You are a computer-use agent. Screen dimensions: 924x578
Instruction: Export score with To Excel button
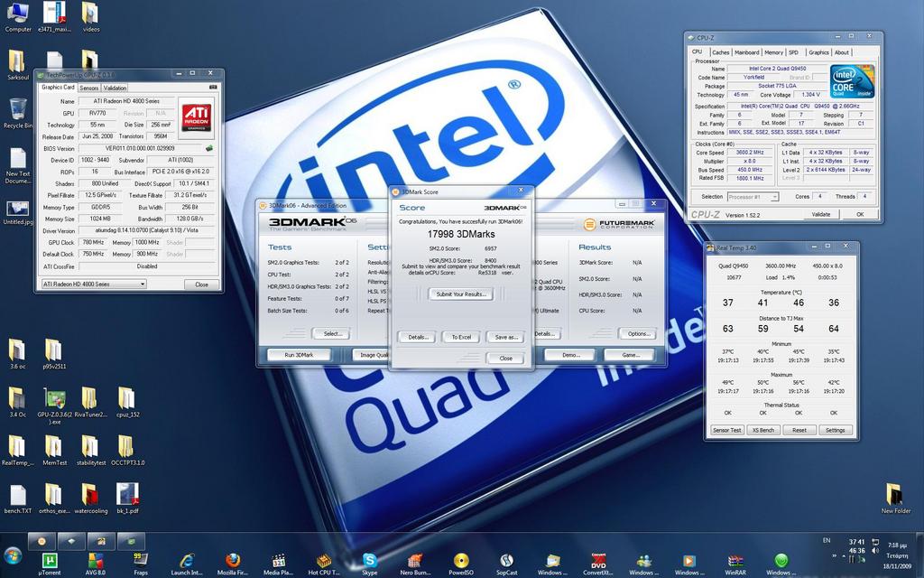pos(461,338)
